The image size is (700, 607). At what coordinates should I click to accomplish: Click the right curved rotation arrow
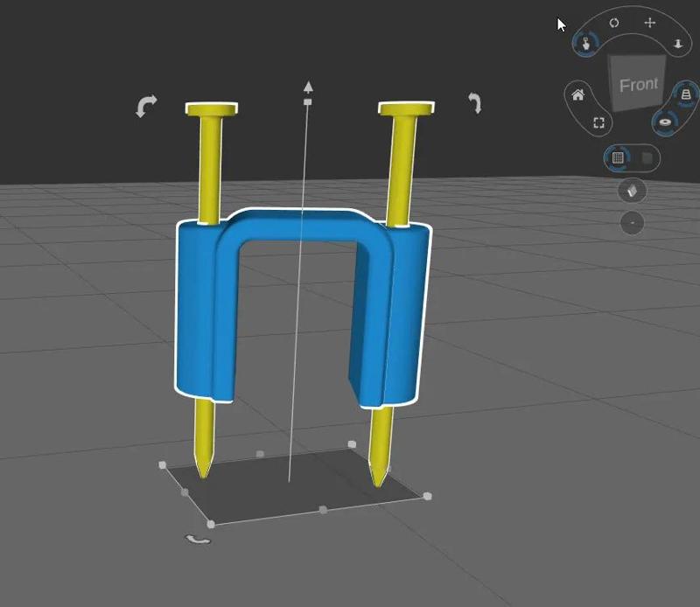click(x=474, y=104)
